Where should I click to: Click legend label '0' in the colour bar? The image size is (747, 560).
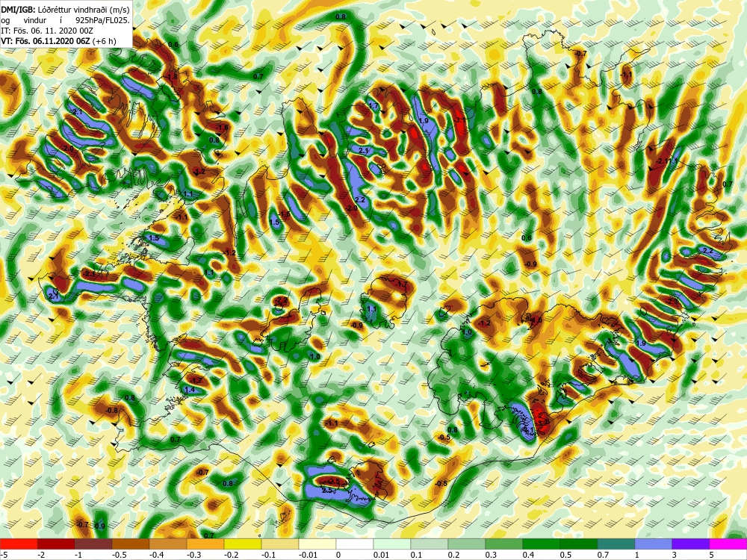[x=338, y=555]
